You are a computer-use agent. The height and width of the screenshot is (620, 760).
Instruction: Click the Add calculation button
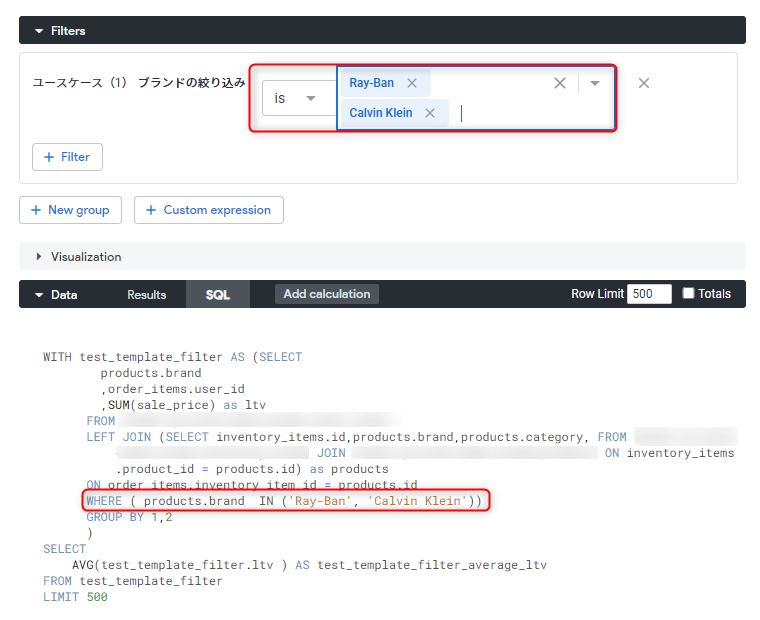pos(327,294)
